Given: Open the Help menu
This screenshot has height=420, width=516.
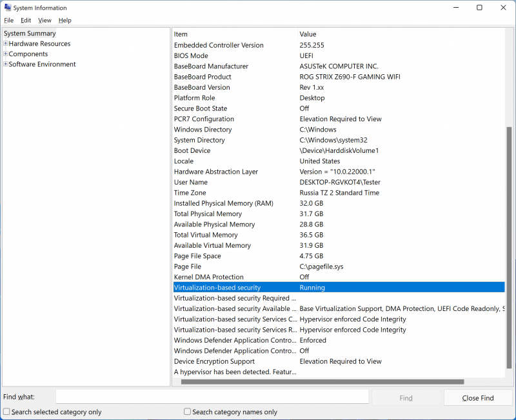Looking at the screenshot, I should tap(65, 21).
